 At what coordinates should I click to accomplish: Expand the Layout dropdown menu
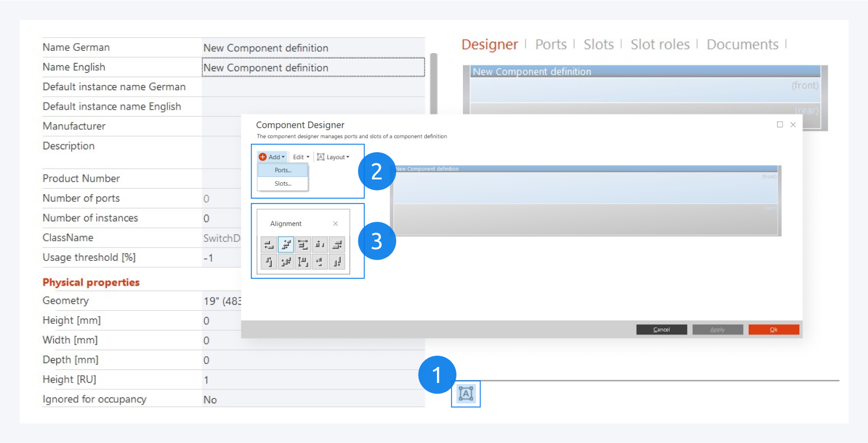tap(334, 157)
